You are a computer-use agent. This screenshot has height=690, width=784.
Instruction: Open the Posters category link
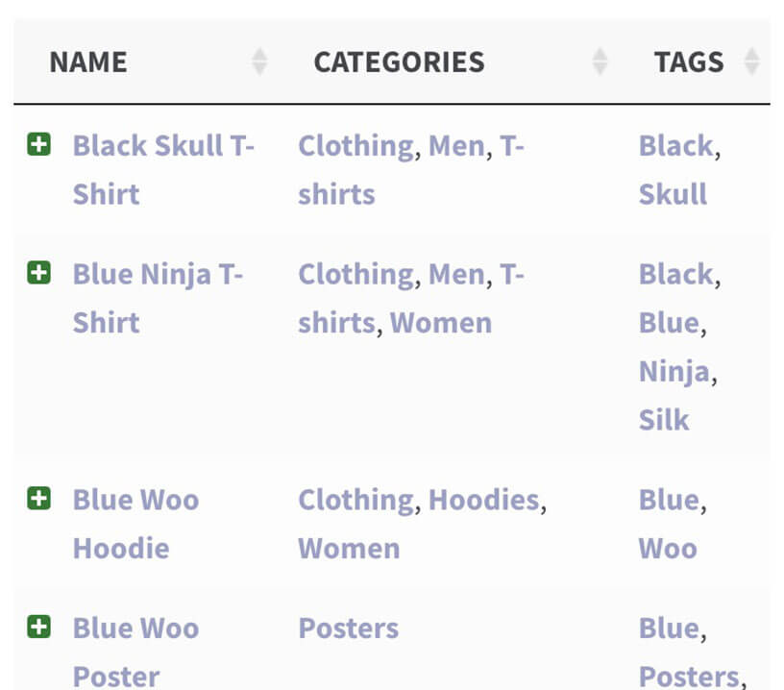point(348,628)
